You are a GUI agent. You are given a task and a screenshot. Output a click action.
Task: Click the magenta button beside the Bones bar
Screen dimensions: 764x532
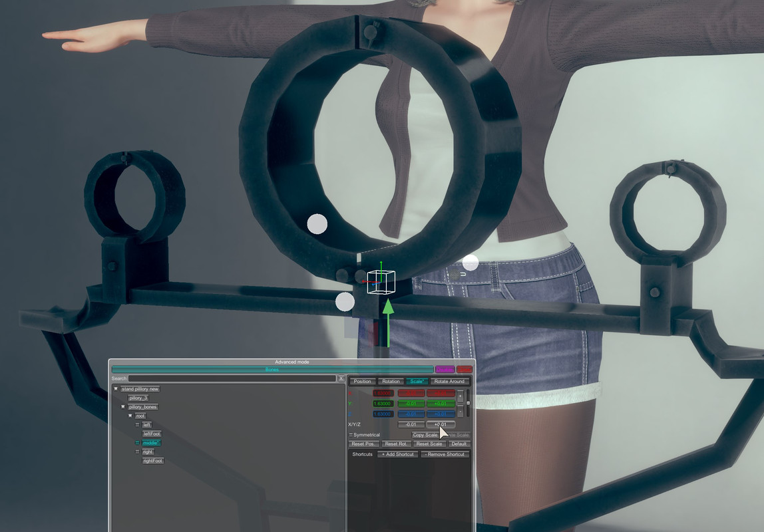pyautogui.click(x=445, y=370)
